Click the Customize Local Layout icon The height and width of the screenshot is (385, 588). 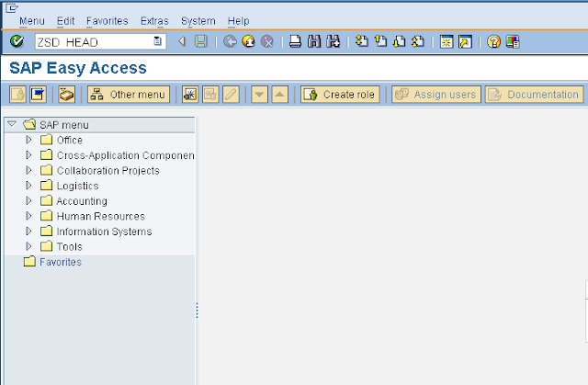513,41
